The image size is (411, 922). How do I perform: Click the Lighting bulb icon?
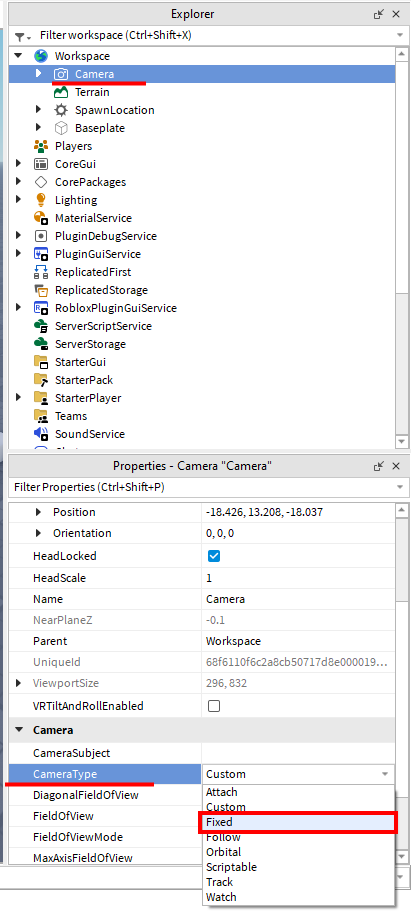[41, 200]
